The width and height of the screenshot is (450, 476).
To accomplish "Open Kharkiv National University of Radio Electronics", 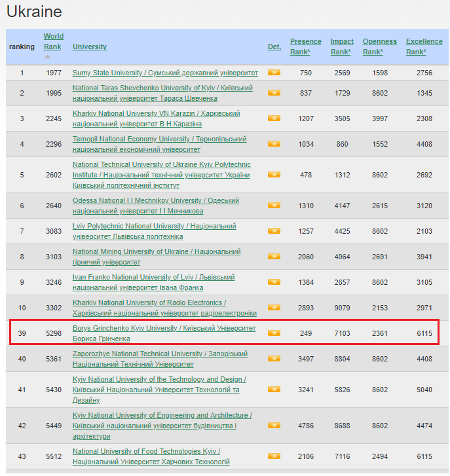I will 149,302.
